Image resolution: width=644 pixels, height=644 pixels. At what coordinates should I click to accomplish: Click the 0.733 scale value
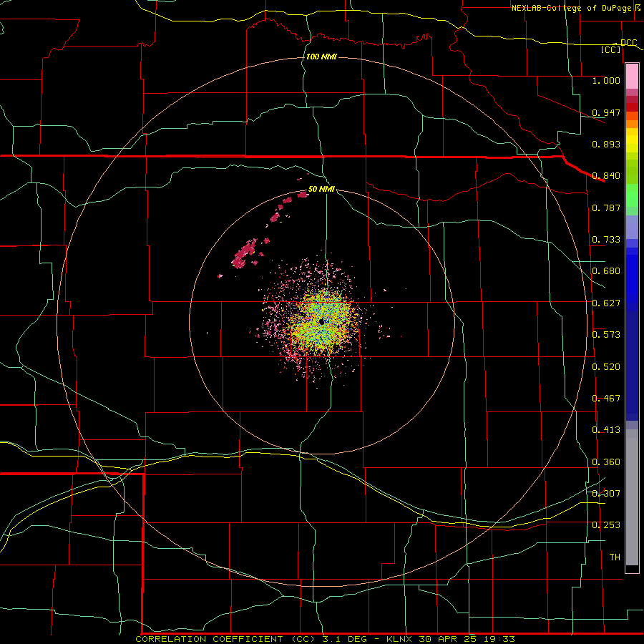pos(606,240)
